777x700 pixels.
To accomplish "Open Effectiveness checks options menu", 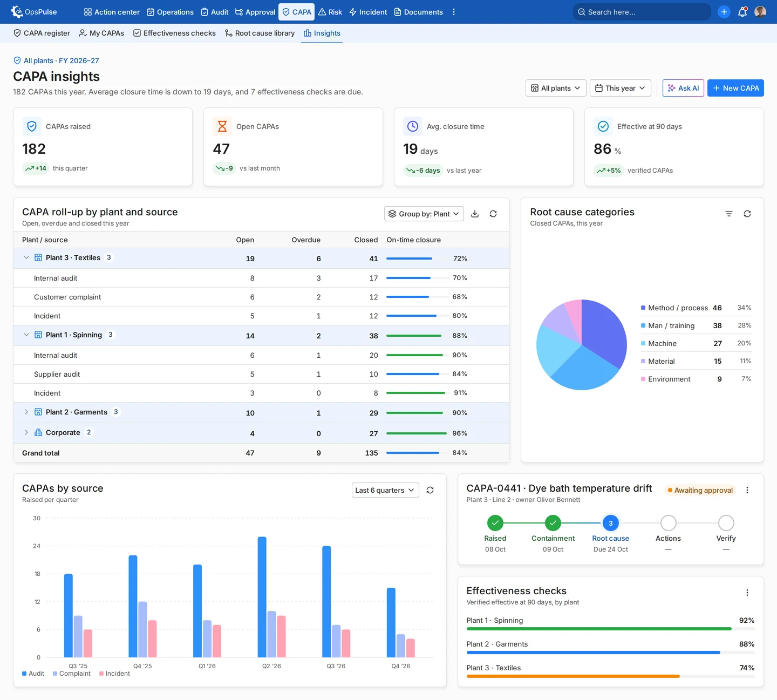I will [x=747, y=593].
